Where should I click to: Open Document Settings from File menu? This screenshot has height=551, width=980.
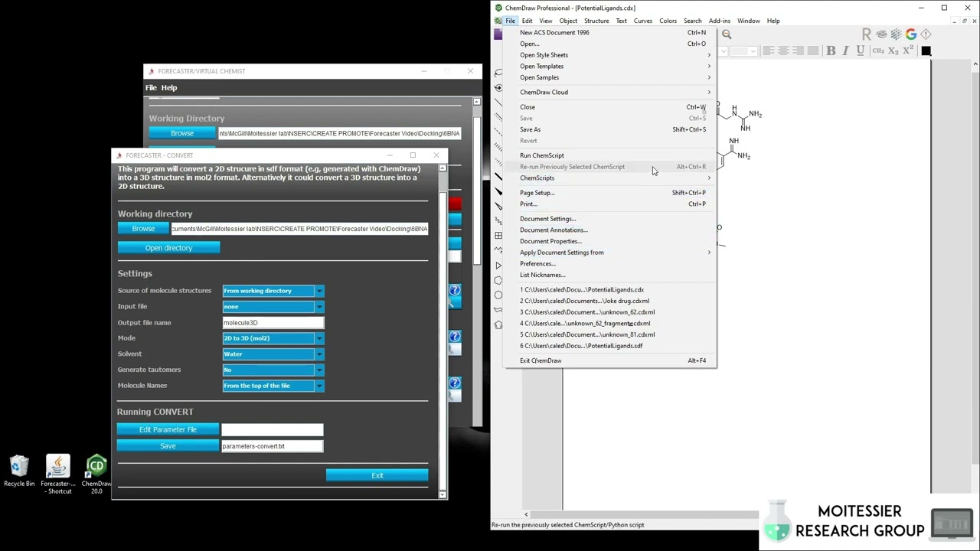pyautogui.click(x=610, y=219)
